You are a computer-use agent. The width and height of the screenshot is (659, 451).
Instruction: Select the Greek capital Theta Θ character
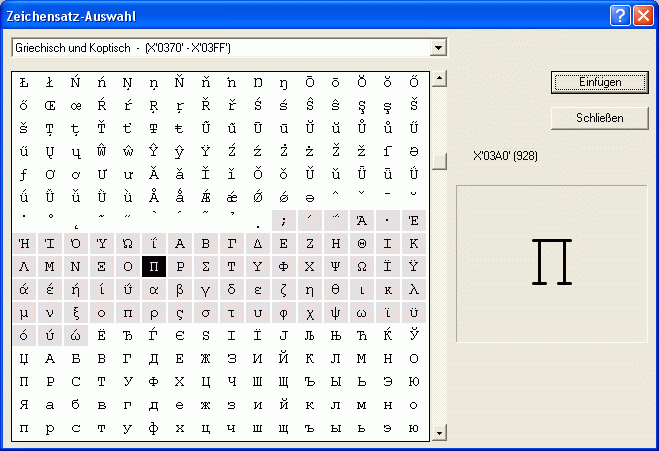pos(361,244)
